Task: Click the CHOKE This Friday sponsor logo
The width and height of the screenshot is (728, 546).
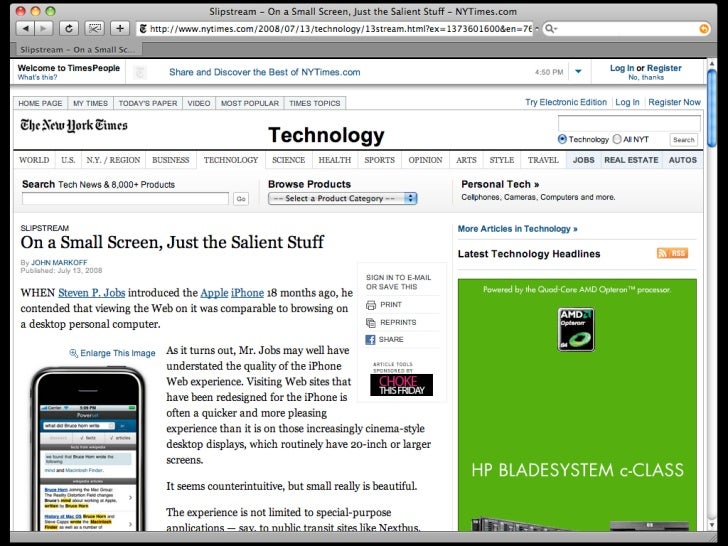Action: [x=401, y=385]
